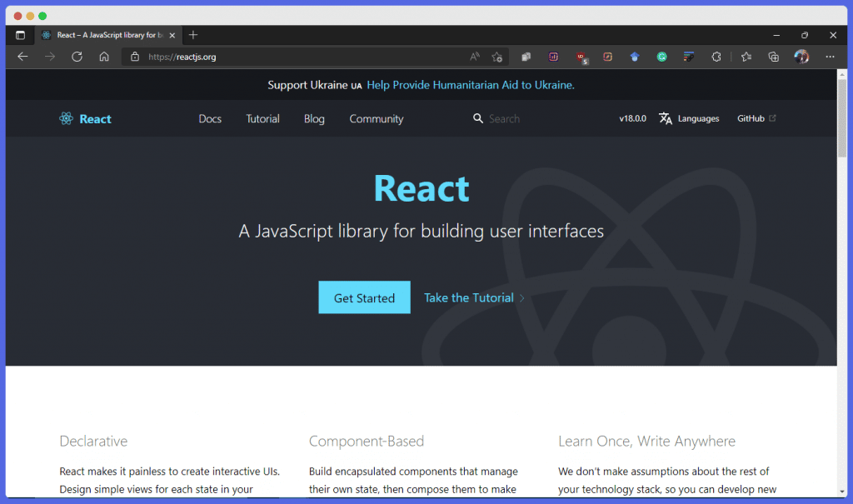Viewport: 853px width, 504px height.
Task: Click the Learn Once, Write Anywhere heading
Action: (646, 441)
